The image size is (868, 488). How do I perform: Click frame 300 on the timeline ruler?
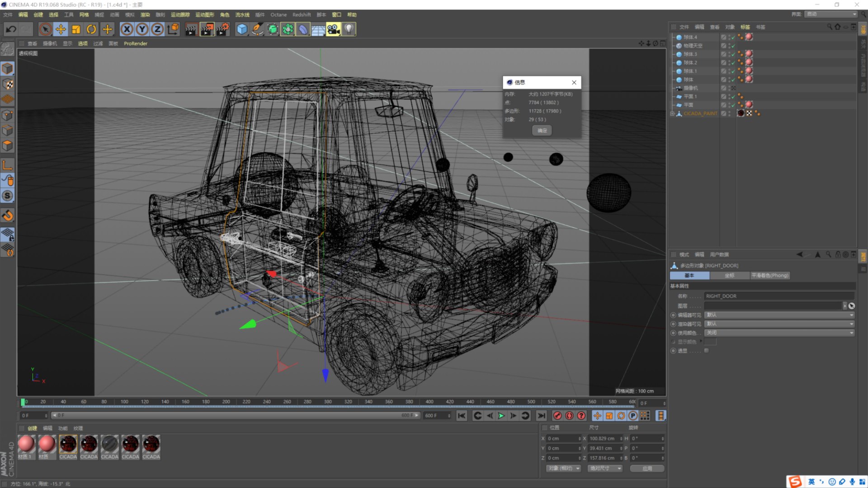[328, 402]
